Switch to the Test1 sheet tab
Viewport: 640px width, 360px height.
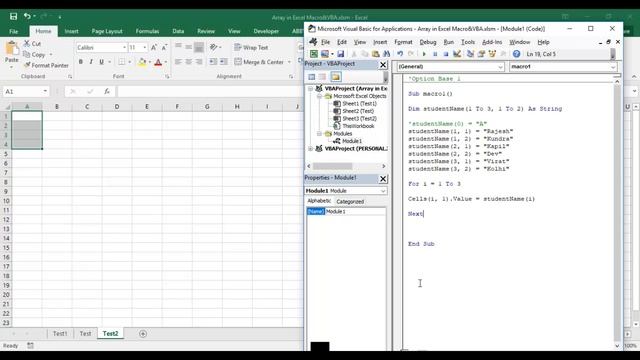[x=60, y=333]
